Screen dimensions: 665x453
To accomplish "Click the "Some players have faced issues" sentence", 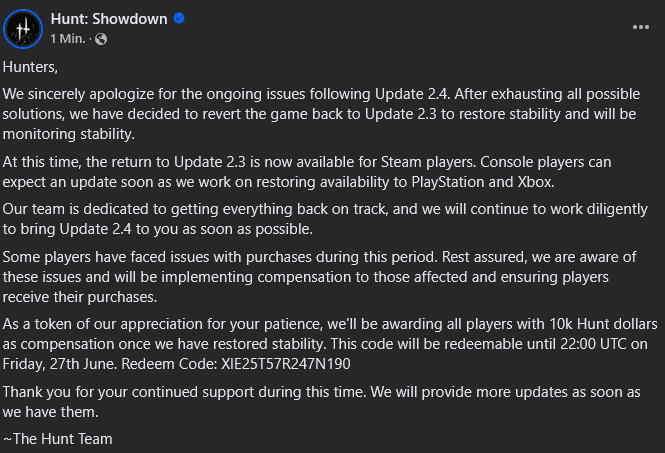I will click(220, 257).
